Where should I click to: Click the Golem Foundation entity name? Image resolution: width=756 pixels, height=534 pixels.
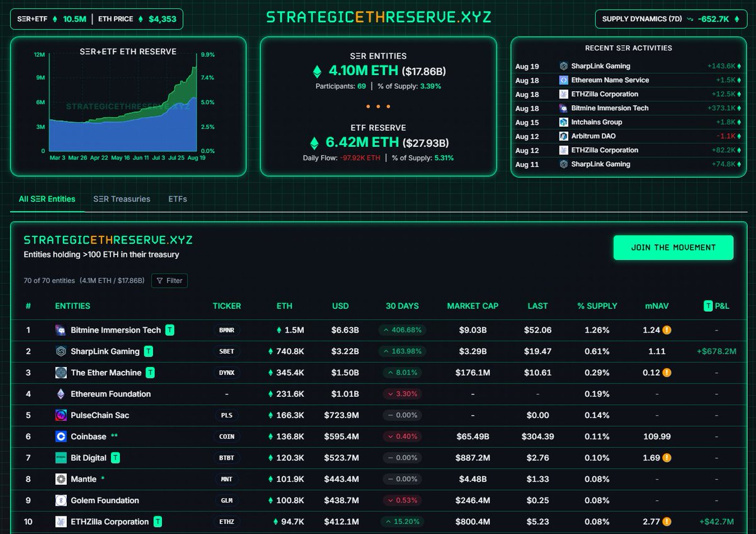click(x=105, y=501)
